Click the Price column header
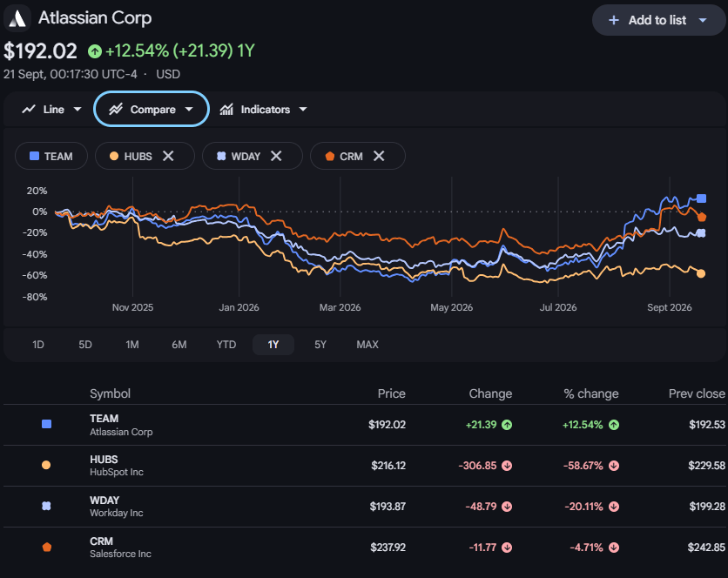The image size is (728, 578). (x=391, y=393)
